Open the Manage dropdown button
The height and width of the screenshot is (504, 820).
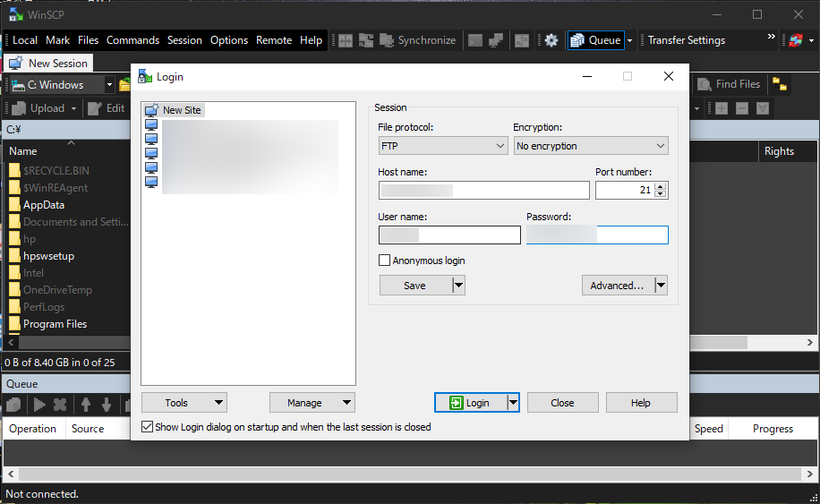coord(312,403)
